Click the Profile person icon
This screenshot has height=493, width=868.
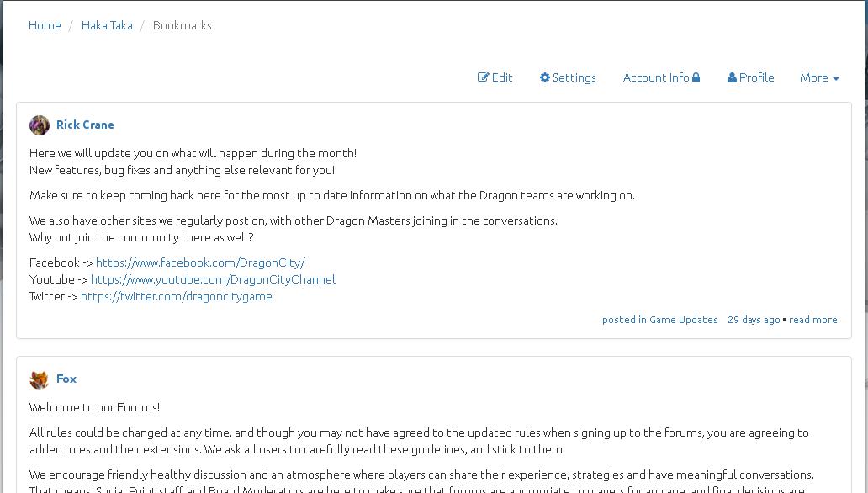(x=732, y=77)
